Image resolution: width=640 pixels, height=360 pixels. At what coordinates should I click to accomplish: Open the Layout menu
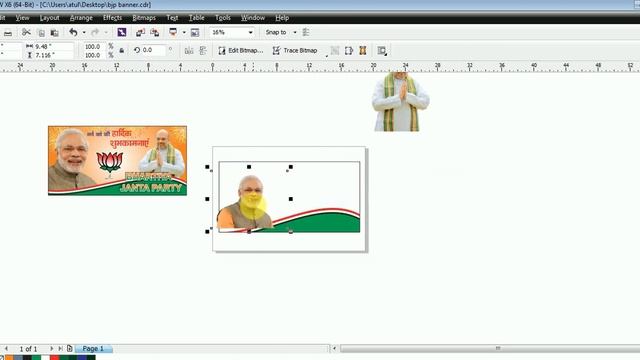[x=49, y=18]
